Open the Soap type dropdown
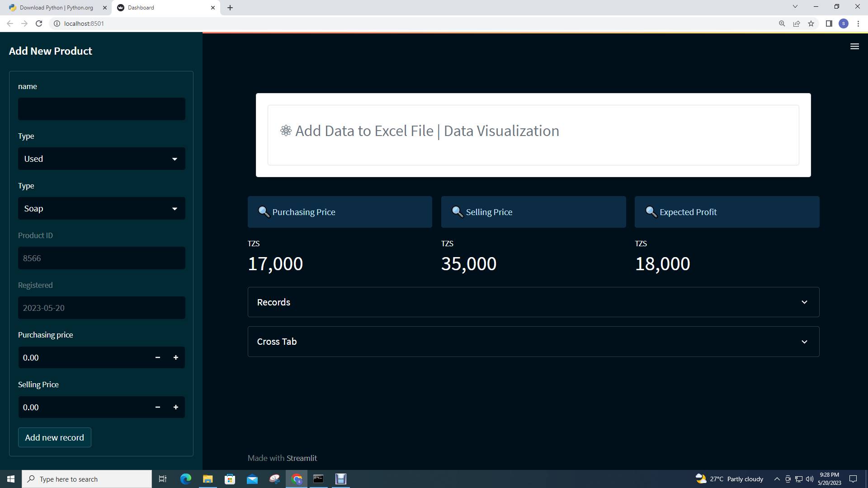868x488 pixels. click(101, 208)
